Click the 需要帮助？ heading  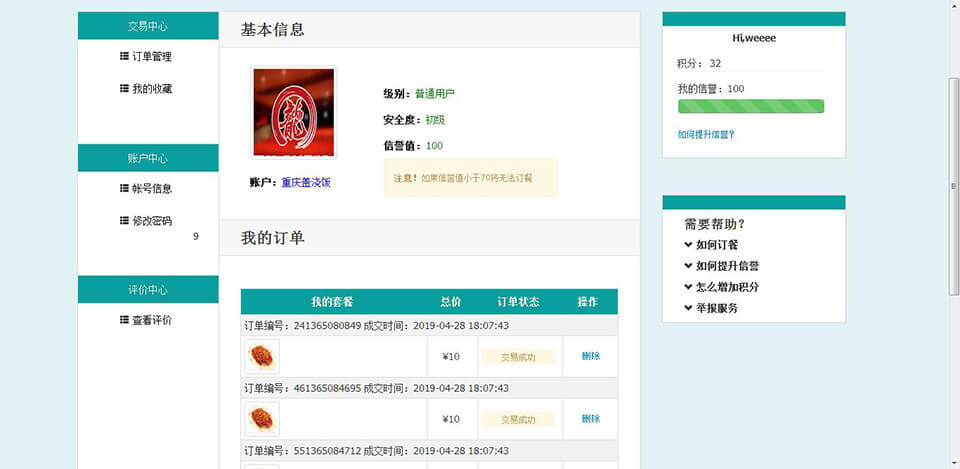[715, 224]
